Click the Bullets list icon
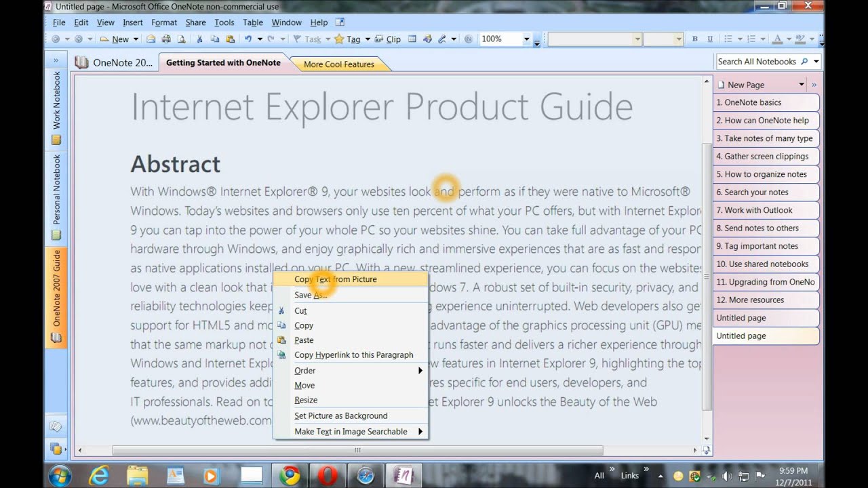 728,39
